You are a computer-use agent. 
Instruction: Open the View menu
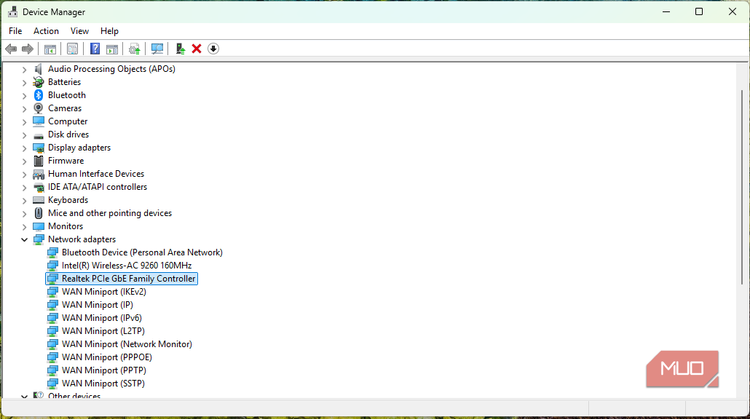pyautogui.click(x=79, y=31)
